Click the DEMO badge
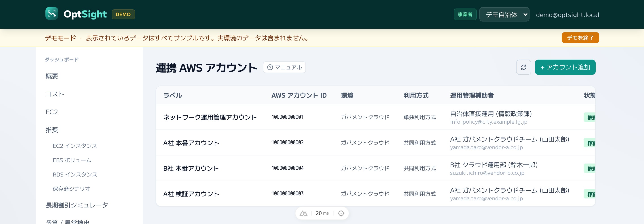 (123, 14)
